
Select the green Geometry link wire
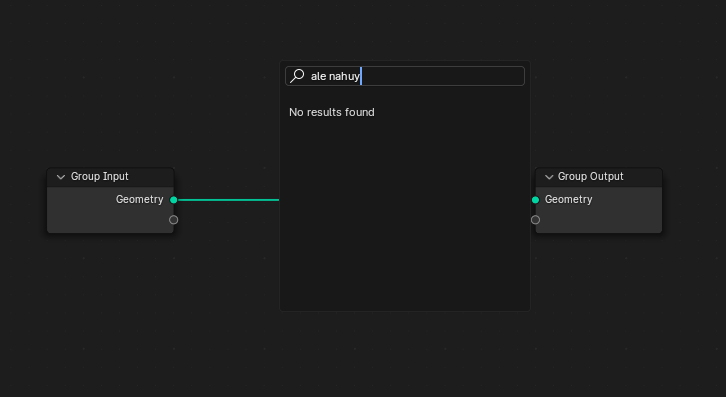pos(229,200)
